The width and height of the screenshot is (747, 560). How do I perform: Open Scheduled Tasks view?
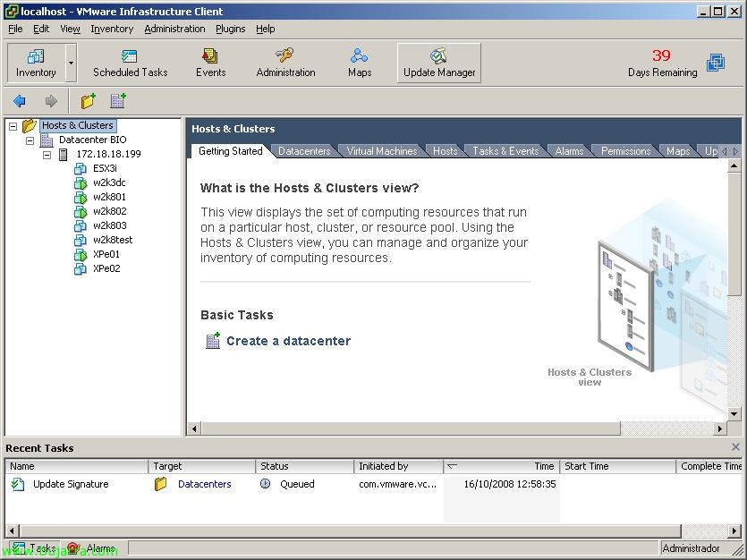[x=130, y=63]
